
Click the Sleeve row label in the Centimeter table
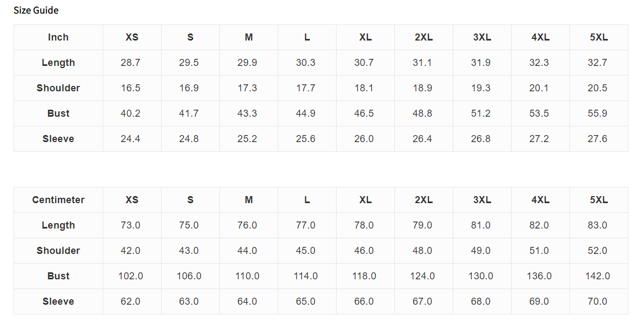58,301
